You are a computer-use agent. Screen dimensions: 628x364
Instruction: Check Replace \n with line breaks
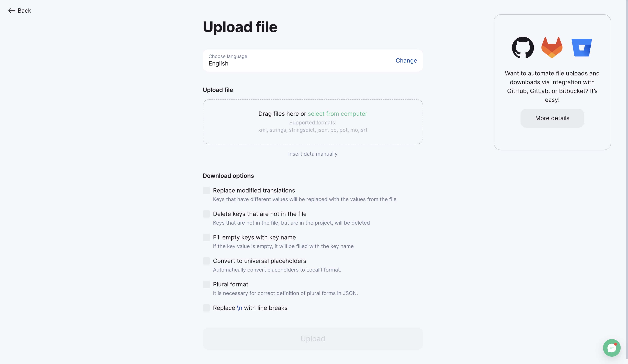(206, 308)
